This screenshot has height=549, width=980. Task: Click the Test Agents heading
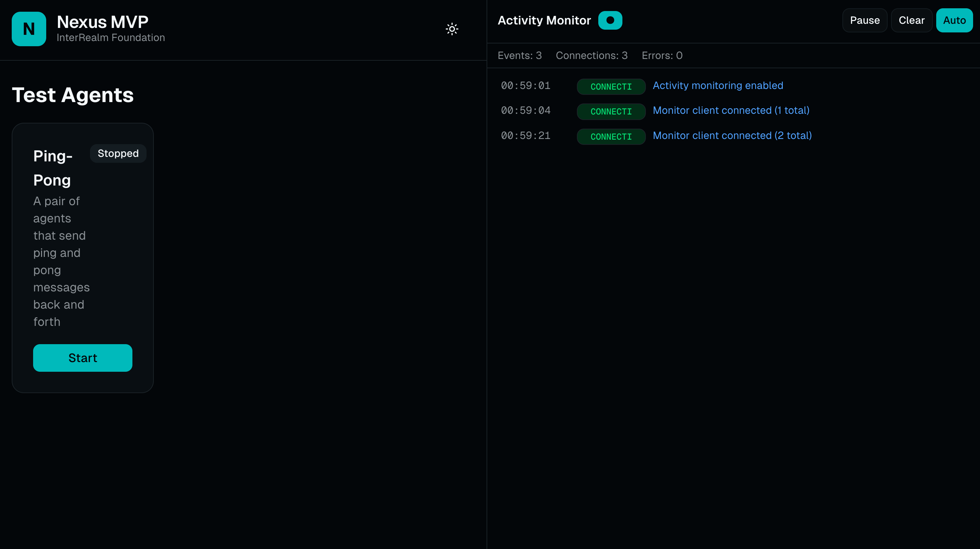(x=73, y=95)
